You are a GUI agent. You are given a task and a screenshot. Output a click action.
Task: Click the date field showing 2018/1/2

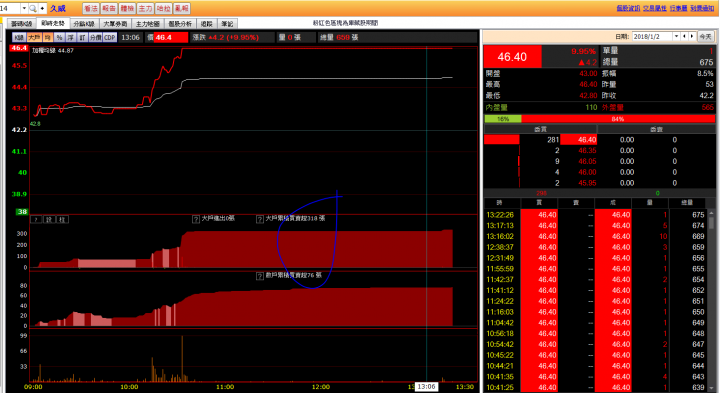pos(652,37)
